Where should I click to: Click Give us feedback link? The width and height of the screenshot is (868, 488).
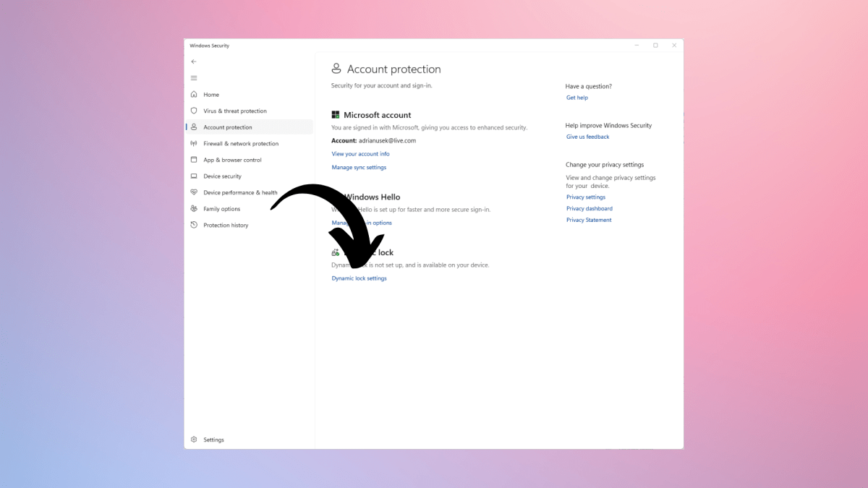(588, 137)
